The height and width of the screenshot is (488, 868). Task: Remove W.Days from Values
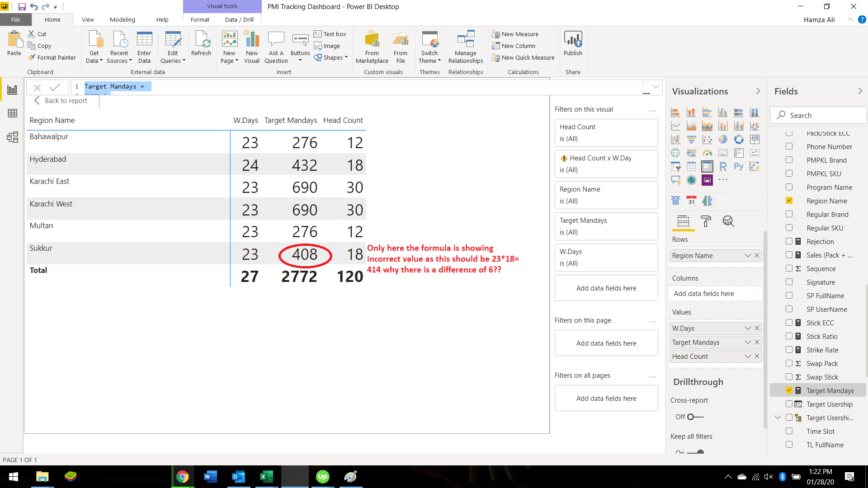pos(757,328)
